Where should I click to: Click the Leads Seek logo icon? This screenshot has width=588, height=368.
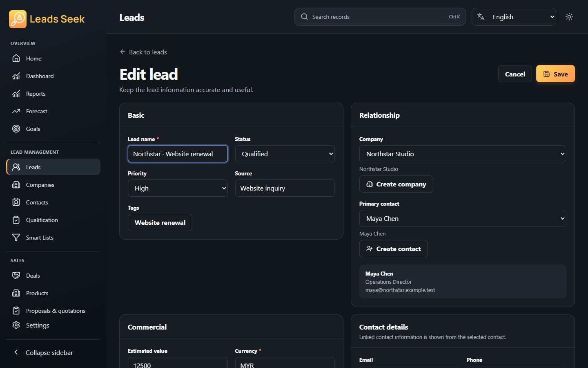click(18, 19)
